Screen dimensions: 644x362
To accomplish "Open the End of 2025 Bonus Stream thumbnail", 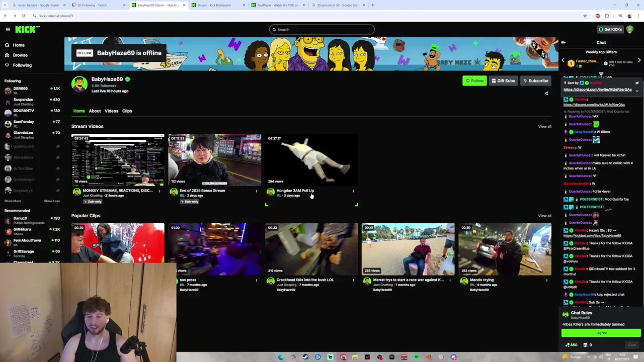I will 215,160.
